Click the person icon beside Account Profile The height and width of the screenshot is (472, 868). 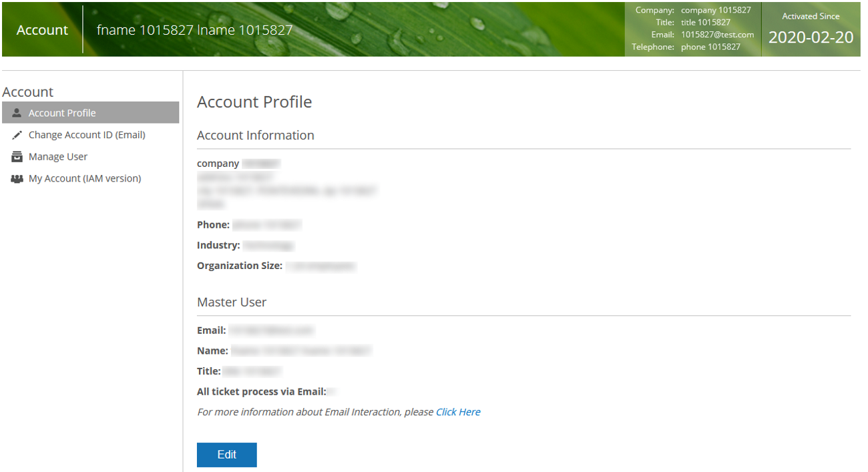pos(17,113)
